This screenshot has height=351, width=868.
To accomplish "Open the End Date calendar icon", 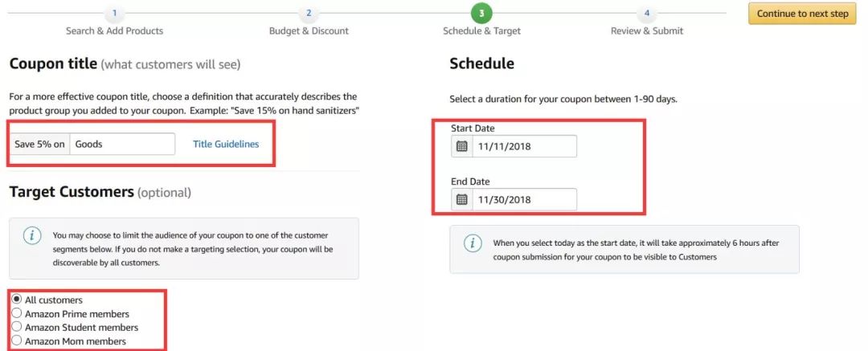I will (461, 199).
